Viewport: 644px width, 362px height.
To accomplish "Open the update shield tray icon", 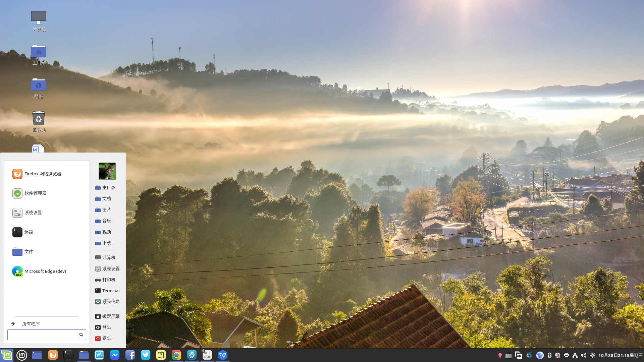I will (558, 356).
